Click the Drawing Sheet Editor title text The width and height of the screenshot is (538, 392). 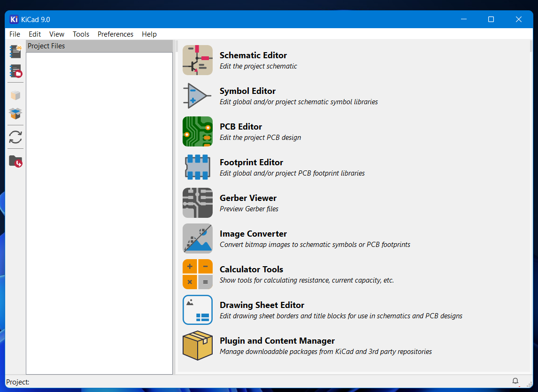pyautogui.click(x=262, y=305)
